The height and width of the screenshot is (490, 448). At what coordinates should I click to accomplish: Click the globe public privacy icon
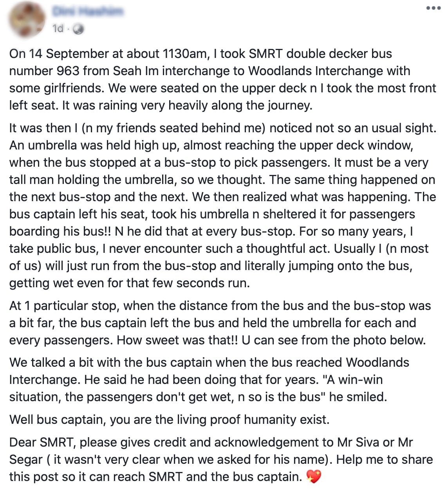tap(79, 29)
